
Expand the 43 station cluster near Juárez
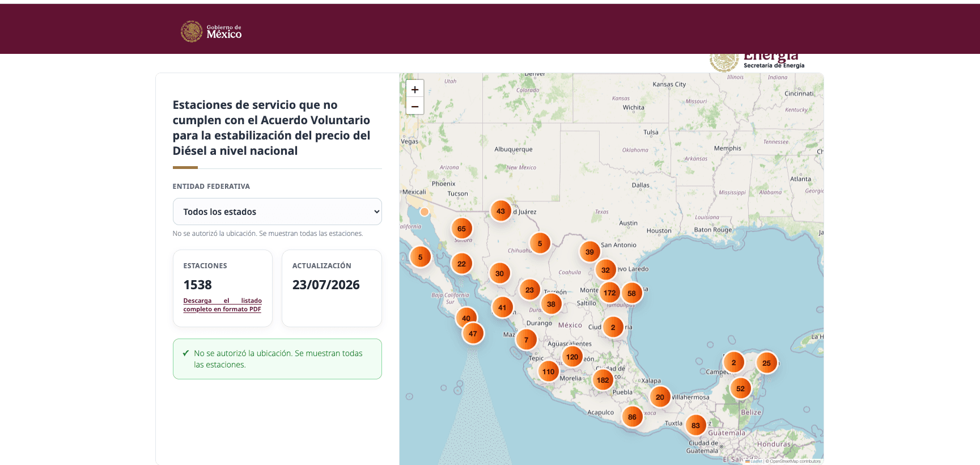(x=500, y=212)
